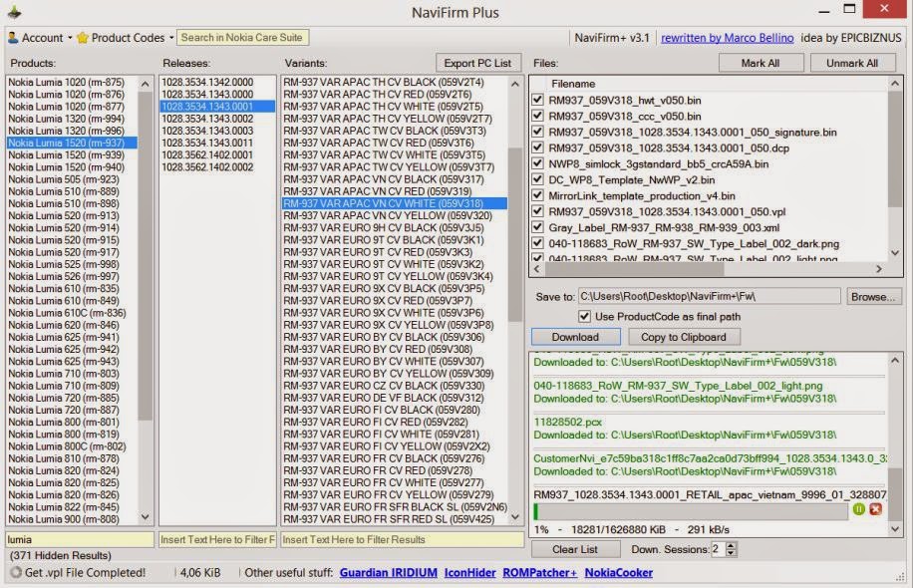Click the Download button

tap(575, 337)
